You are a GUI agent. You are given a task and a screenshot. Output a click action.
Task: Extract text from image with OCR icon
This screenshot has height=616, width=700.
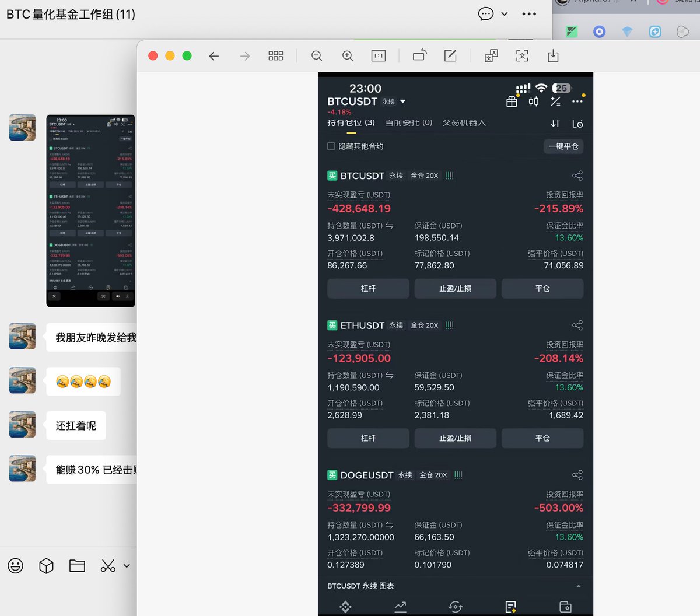522,56
